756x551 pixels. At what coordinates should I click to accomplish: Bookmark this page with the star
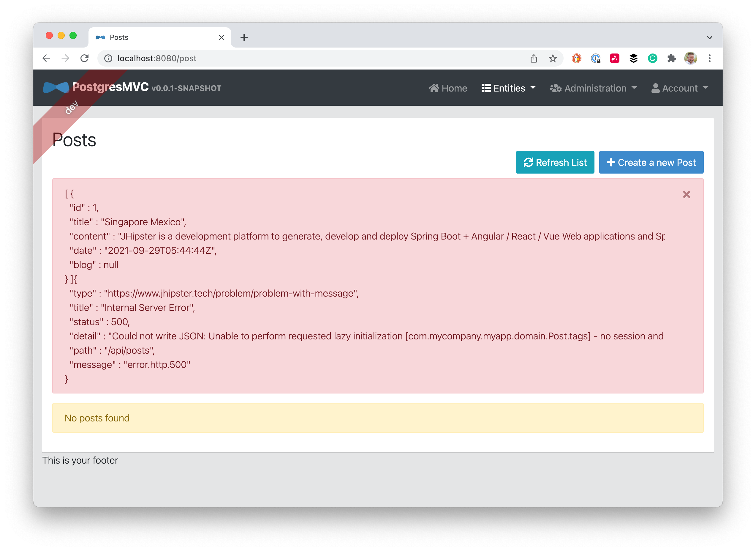[x=553, y=58]
